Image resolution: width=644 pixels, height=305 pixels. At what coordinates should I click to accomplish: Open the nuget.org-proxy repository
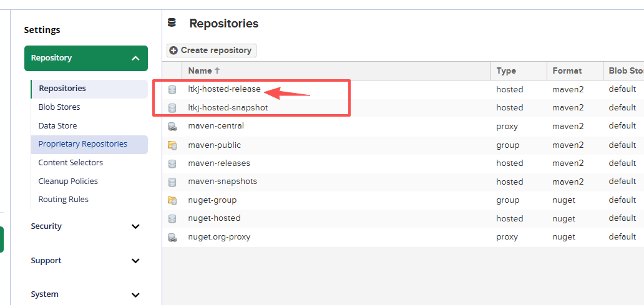coord(219,237)
